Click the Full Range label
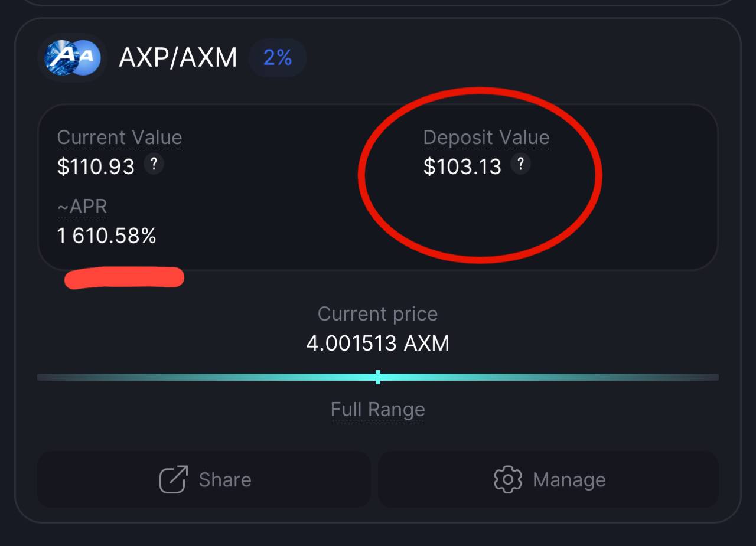The image size is (756, 546). coord(377,409)
